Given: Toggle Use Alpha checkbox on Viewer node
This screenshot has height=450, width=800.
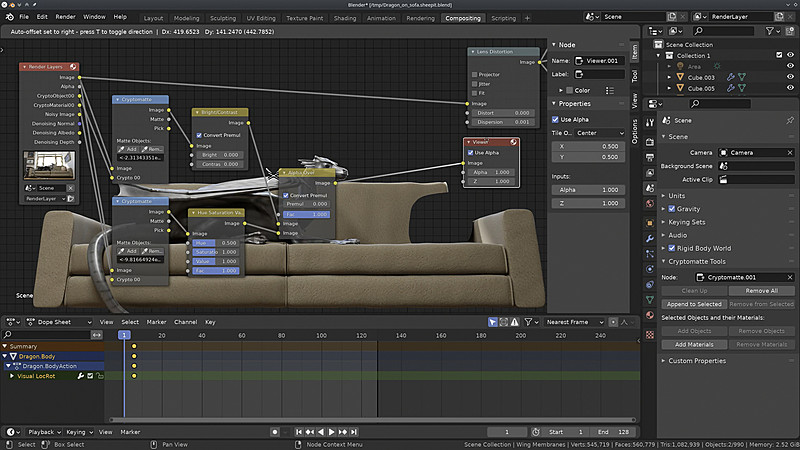Looking at the screenshot, I should 470,153.
